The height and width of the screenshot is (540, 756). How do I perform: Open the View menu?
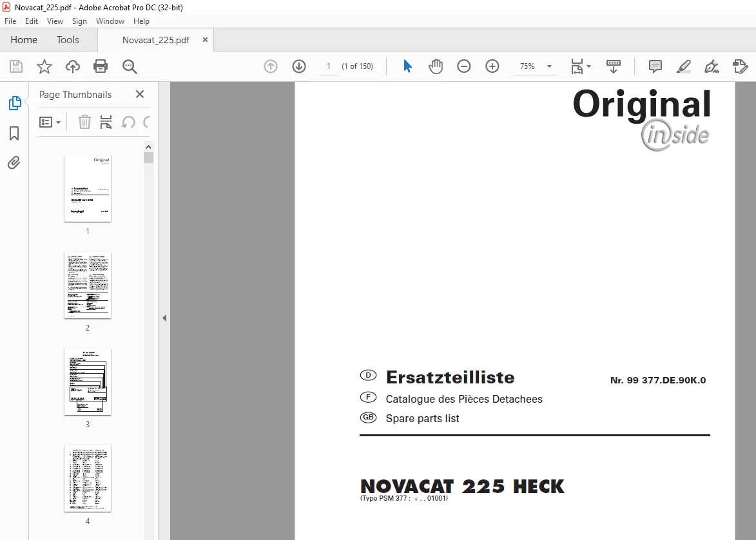(x=55, y=21)
